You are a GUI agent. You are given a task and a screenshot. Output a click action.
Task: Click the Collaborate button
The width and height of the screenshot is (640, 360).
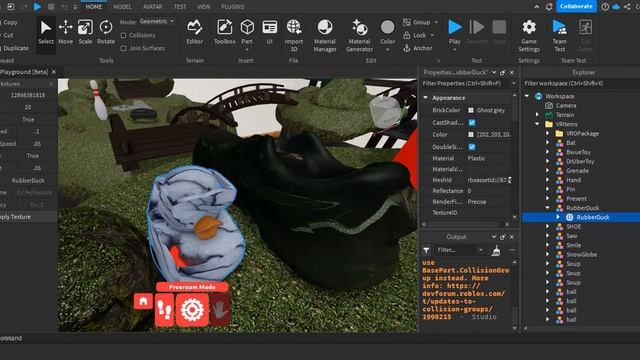coord(576,7)
